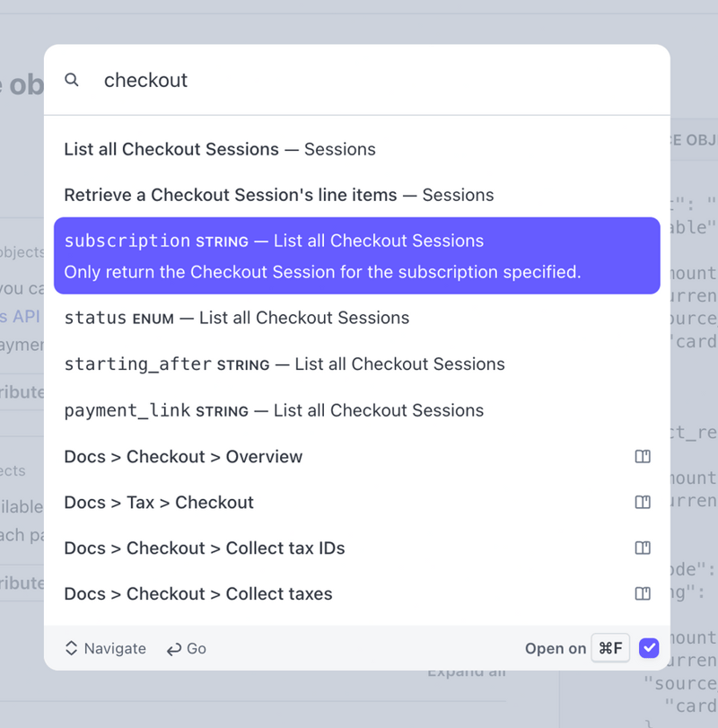Open the book icon for Collect tax IDs

pos(643,548)
